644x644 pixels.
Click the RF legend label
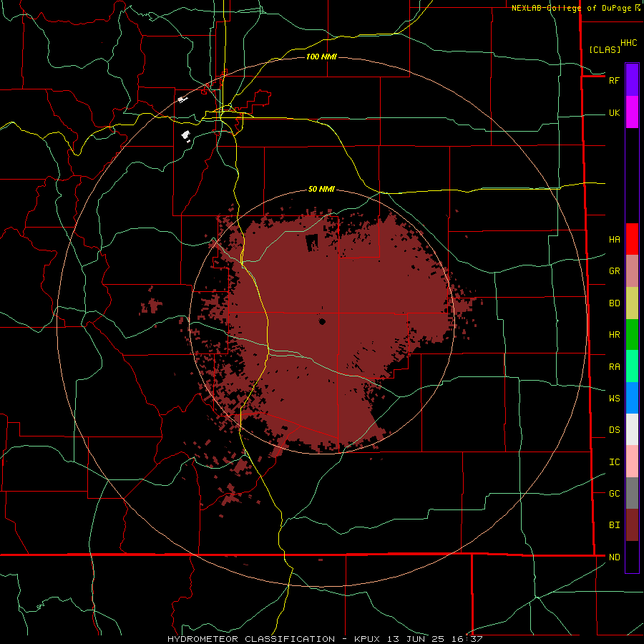(x=614, y=80)
